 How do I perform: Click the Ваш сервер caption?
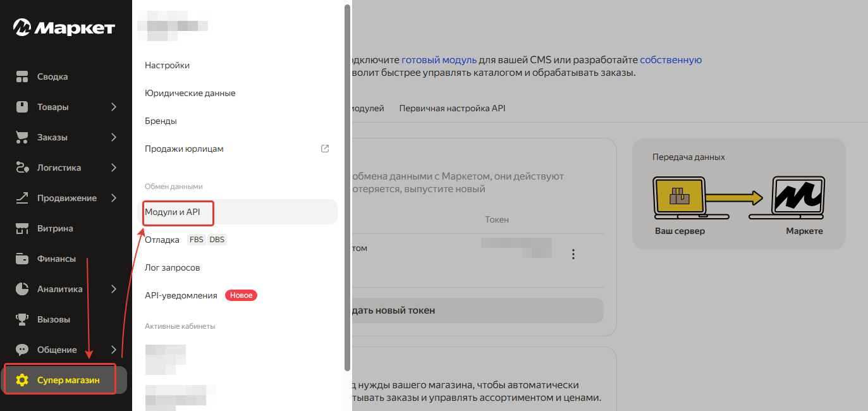(x=680, y=231)
